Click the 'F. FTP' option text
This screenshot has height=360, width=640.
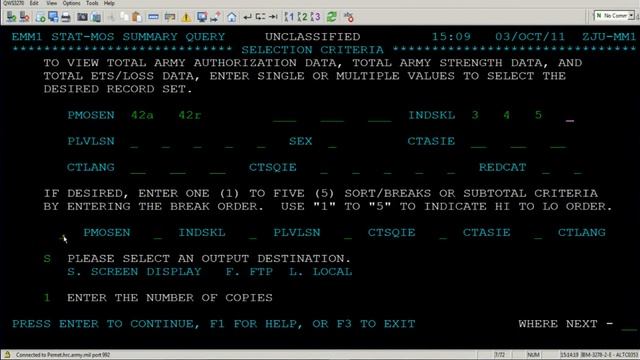pyautogui.click(x=249, y=272)
